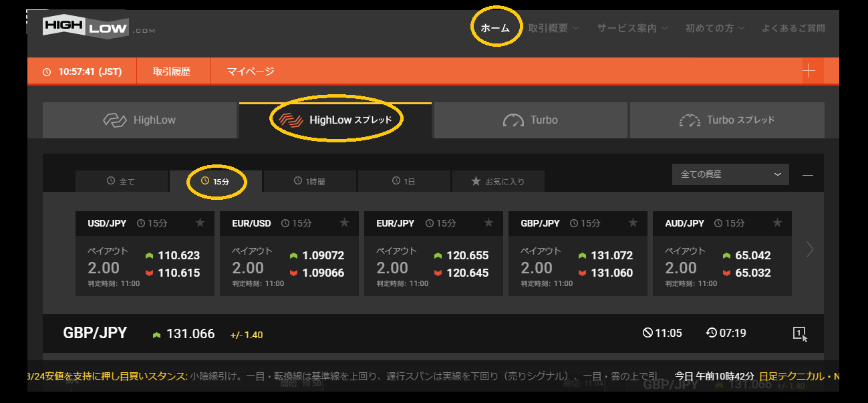Open Turbo スプレッド tab
The height and width of the screenshot is (403, 868).
pyautogui.click(x=727, y=120)
